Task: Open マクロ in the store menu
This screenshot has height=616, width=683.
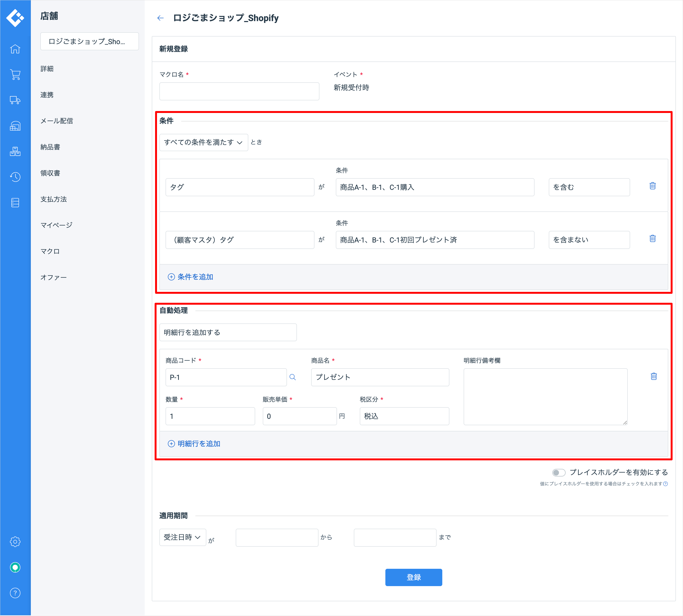Action: [50, 251]
